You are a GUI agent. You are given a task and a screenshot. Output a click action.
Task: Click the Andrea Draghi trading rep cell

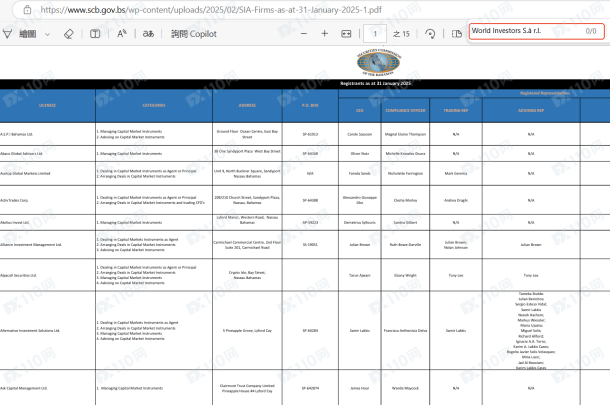pos(456,200)
